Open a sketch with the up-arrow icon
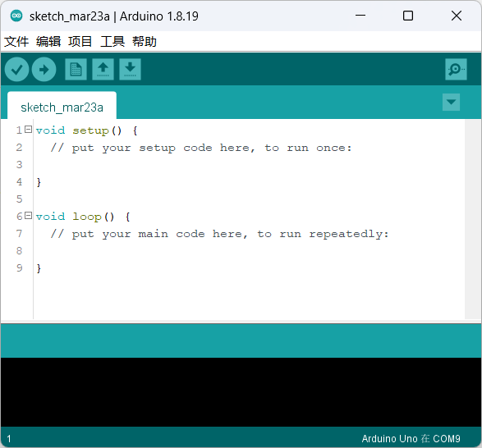The height and width of the screenshot is (448, 482). (103, 70)
